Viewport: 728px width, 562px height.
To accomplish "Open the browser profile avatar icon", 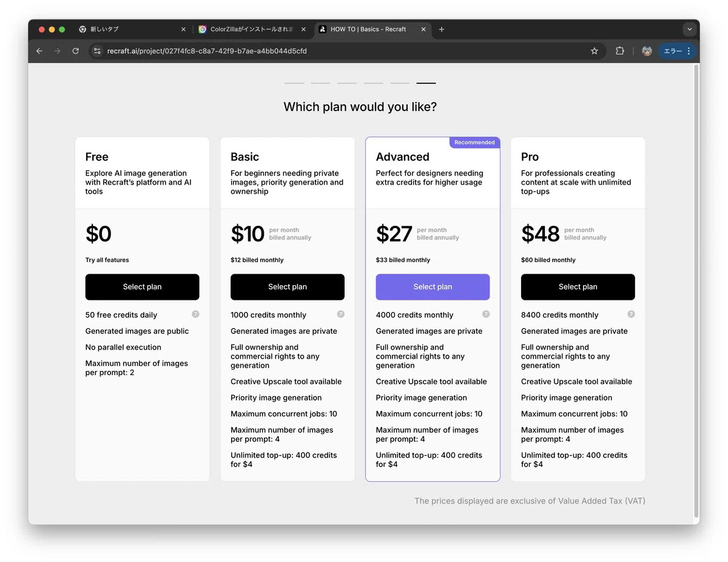I will click(647, 51).
